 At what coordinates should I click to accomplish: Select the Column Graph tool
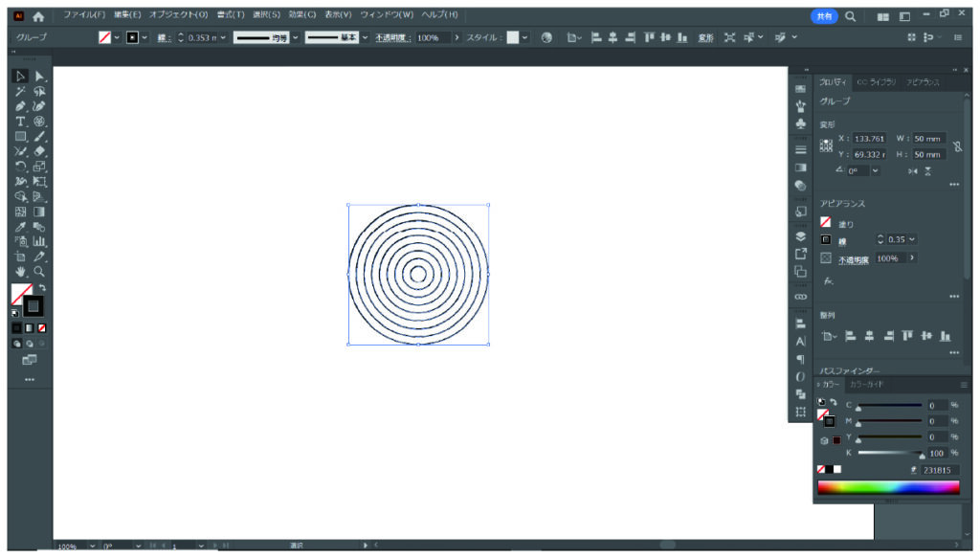click(x=39, y=242)
